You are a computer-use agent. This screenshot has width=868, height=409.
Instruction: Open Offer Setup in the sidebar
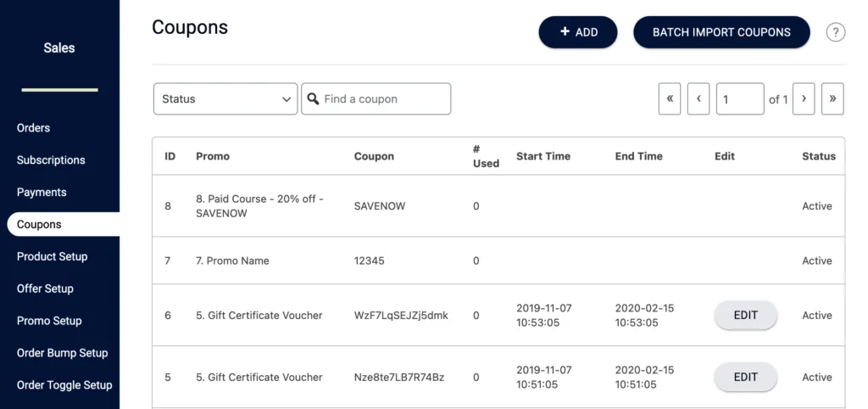pos(45,289)
